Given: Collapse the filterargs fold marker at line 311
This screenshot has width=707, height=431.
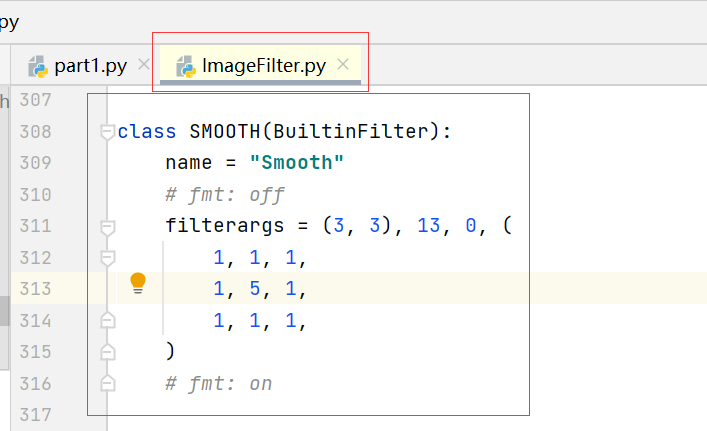Looking at the screenshot, I should (107, 228).
